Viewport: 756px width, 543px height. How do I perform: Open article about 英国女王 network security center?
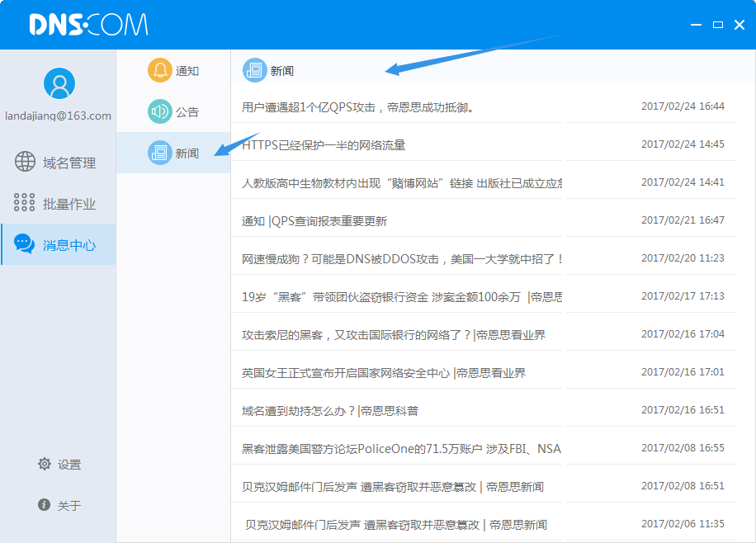[x=384, y=373]
